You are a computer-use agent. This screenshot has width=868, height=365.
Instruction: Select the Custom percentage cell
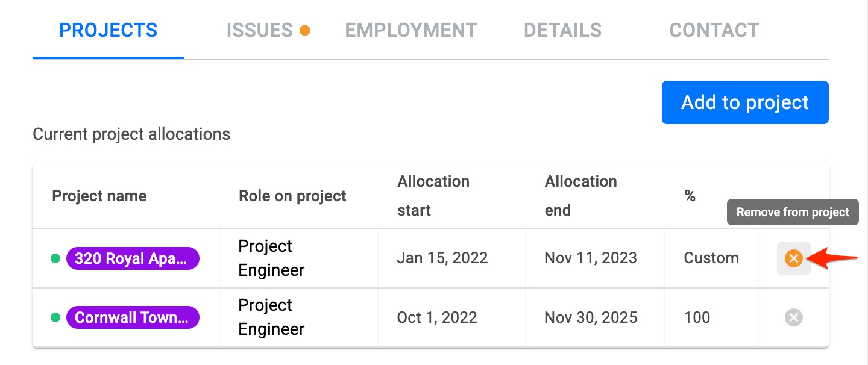click(x=711, y=258)
